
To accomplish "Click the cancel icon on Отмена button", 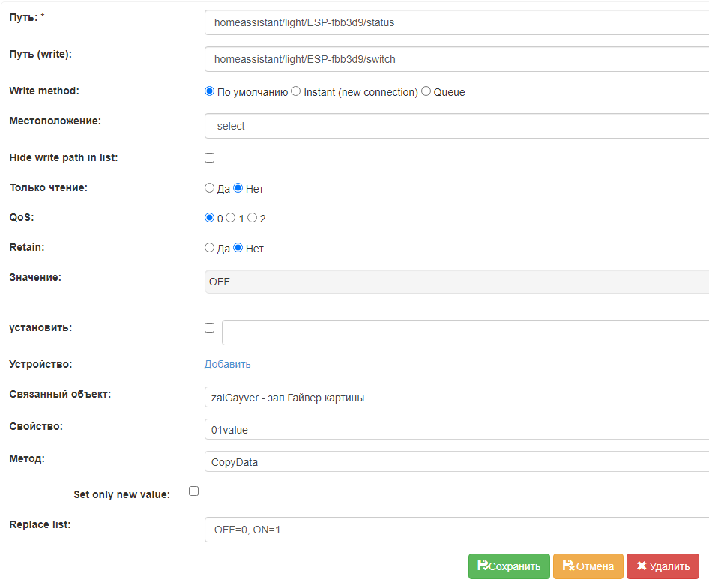I will pyautogui.click(x=569, y=566).
